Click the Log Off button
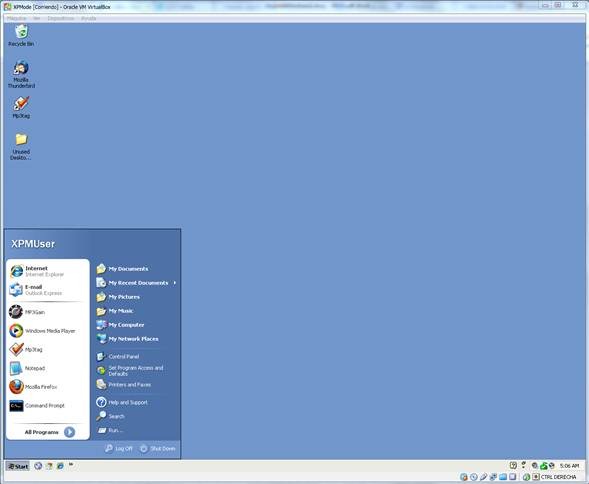589x484 pixels. click(119, 448)
